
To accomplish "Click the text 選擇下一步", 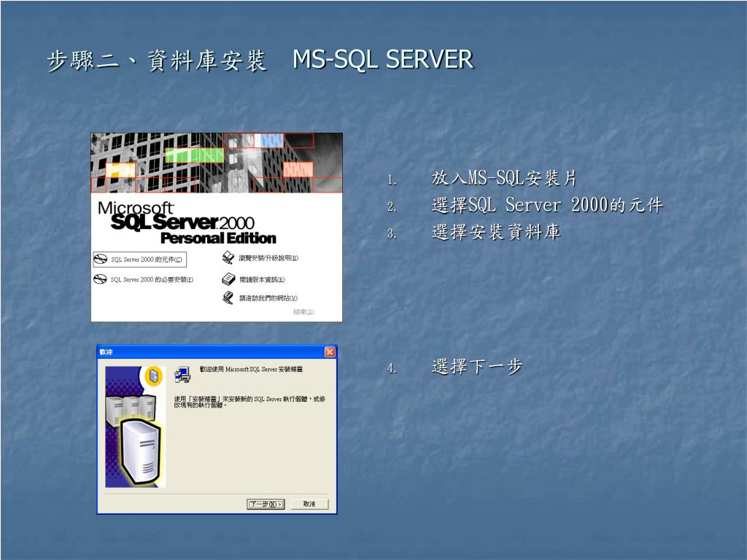I will [x=477, y=367].
